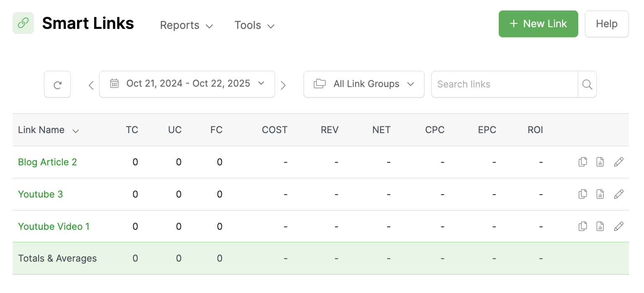Open the Tools menu

254,26
